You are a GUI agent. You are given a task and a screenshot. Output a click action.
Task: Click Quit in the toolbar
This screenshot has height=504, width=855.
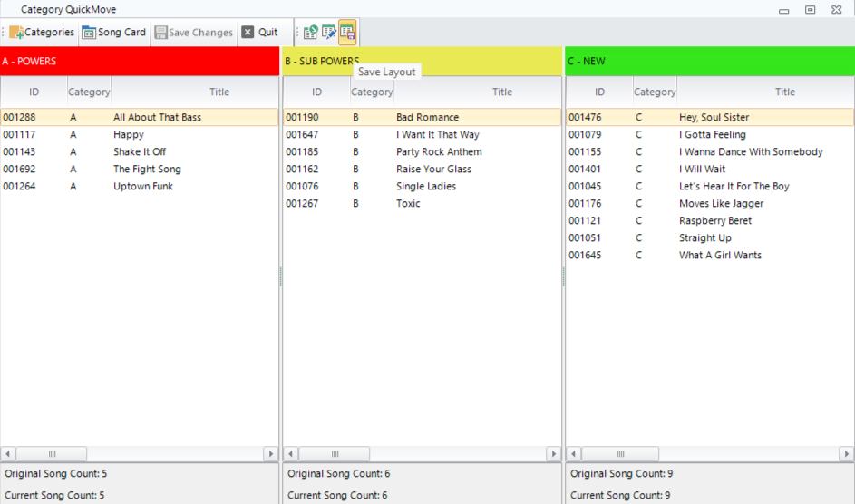coord(260,33)
